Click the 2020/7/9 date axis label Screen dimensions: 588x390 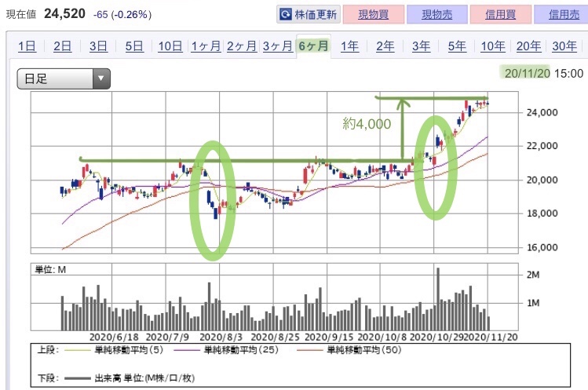pyautogui.click(x=167, y=337)
